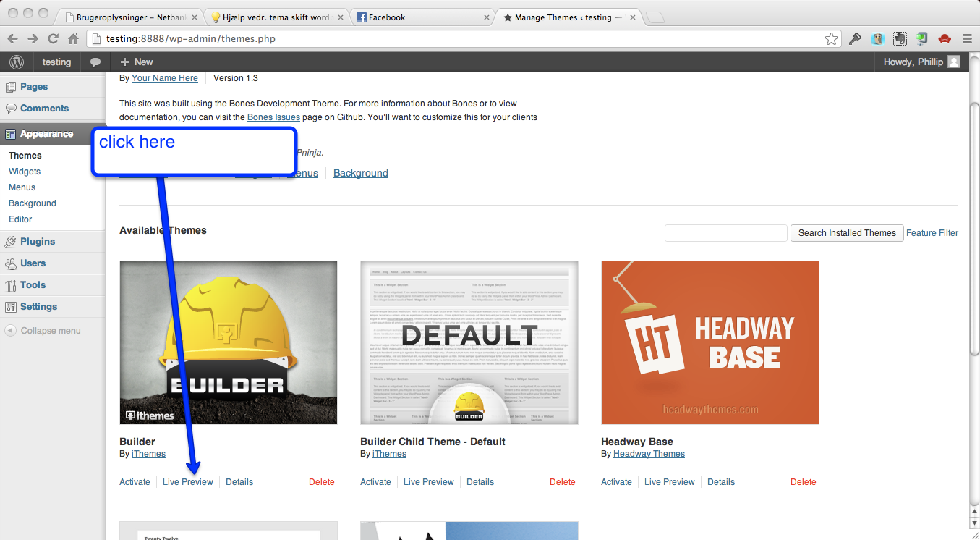Click the wrench extension icon
The height and width of the screenshot is (540, 980).
click(x=855, y=38)
